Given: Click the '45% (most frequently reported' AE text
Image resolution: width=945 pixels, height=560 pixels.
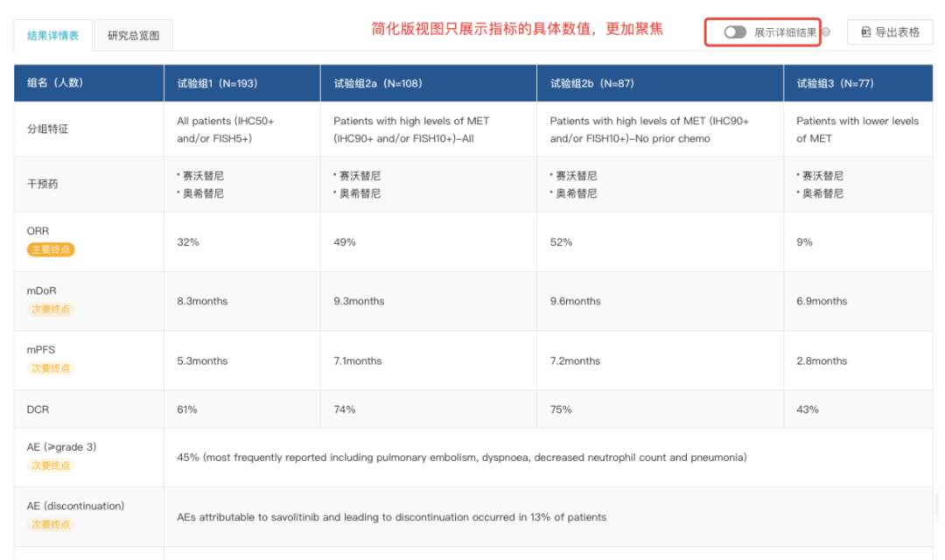Looking at the screenshot, I should [462, 458].
